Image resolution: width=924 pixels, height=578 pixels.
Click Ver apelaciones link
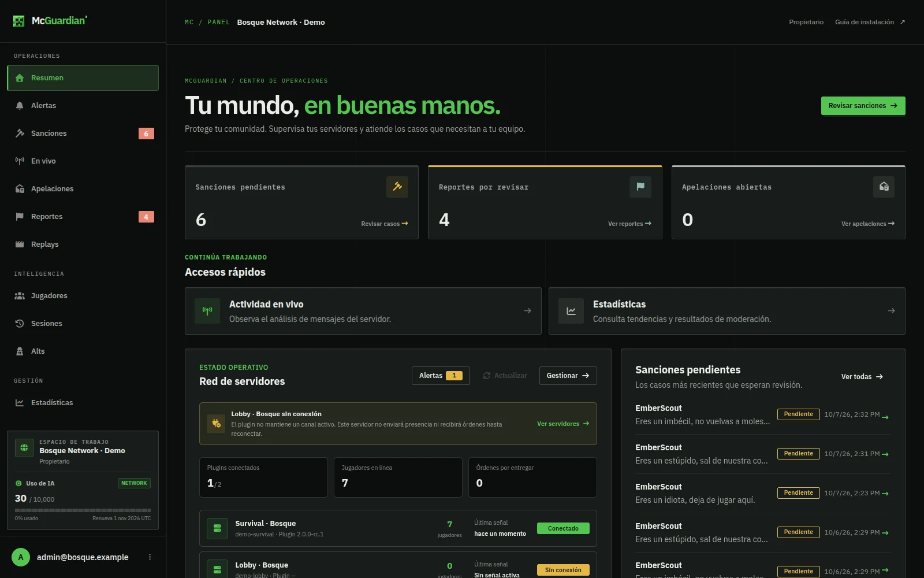coord(868,224)
